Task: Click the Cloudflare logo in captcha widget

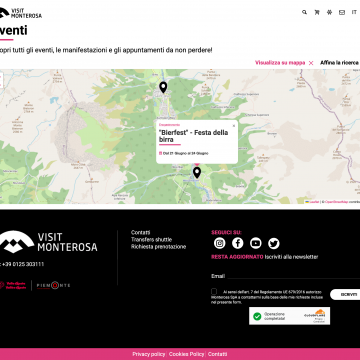Action: pyautogui.click(x=315, y=314)
